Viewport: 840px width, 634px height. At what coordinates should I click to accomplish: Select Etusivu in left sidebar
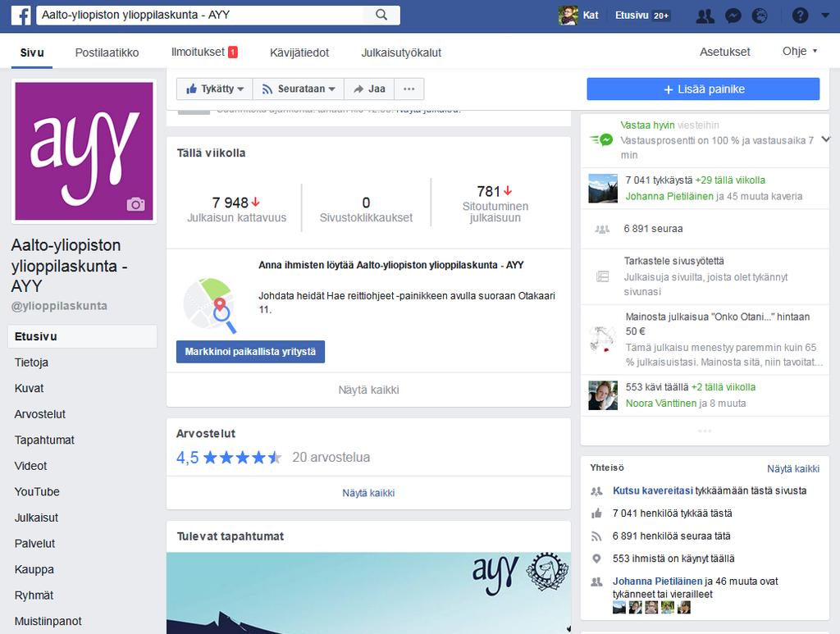click(83, 336)
